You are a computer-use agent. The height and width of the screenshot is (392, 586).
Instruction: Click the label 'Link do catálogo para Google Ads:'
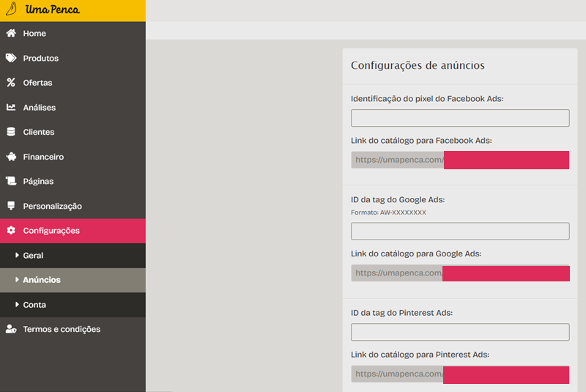(416, 254)
